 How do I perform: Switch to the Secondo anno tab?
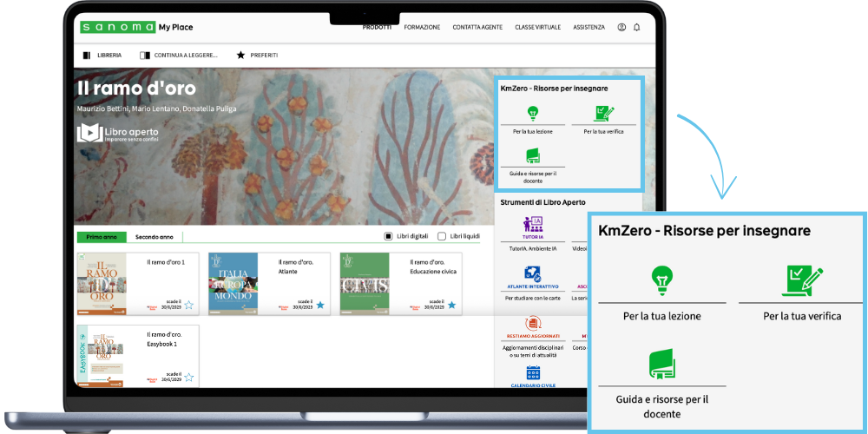pos(155,237)
